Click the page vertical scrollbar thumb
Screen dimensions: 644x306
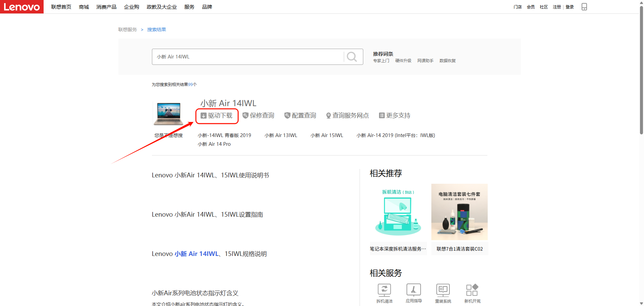click(641, 71)
